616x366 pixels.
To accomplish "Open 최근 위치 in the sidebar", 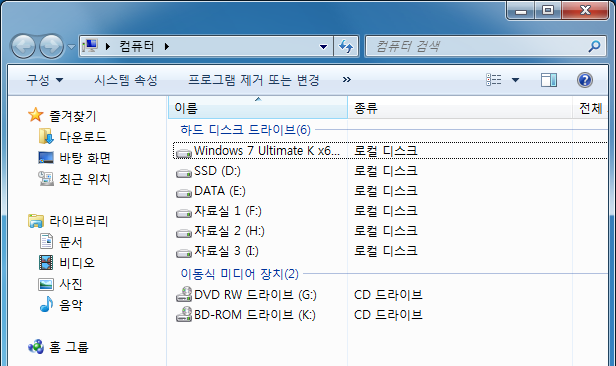I will tap(85, 179).
